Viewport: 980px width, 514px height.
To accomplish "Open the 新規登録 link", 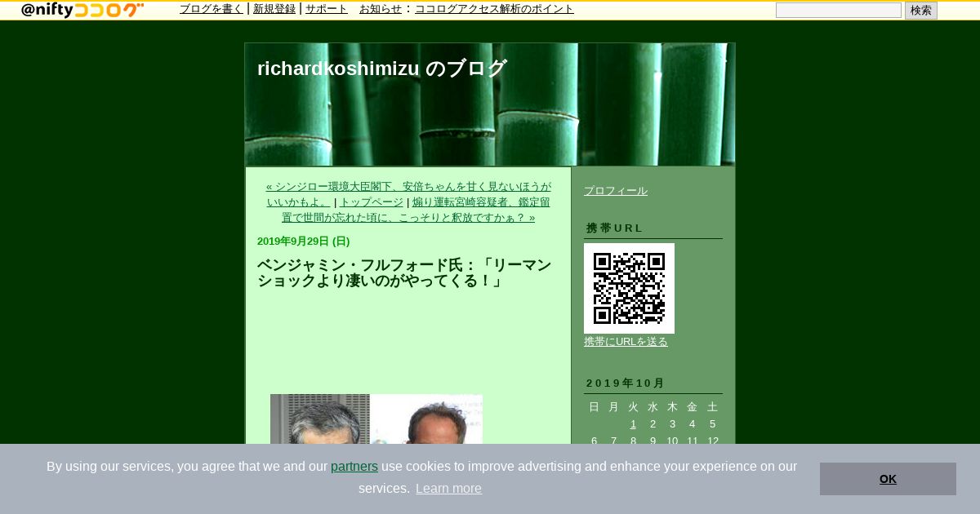I will 274,9.
